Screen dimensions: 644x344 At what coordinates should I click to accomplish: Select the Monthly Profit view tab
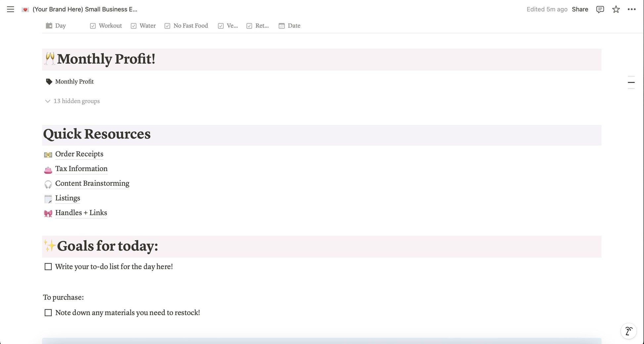click(x=70, y=81)
